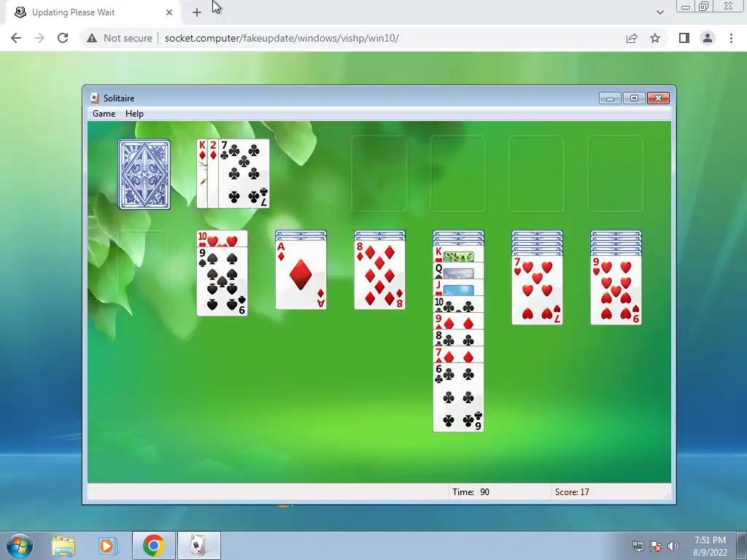Maximize the Solitaire window
Viewport: 747px width, 560px height.
pos(634,98)
